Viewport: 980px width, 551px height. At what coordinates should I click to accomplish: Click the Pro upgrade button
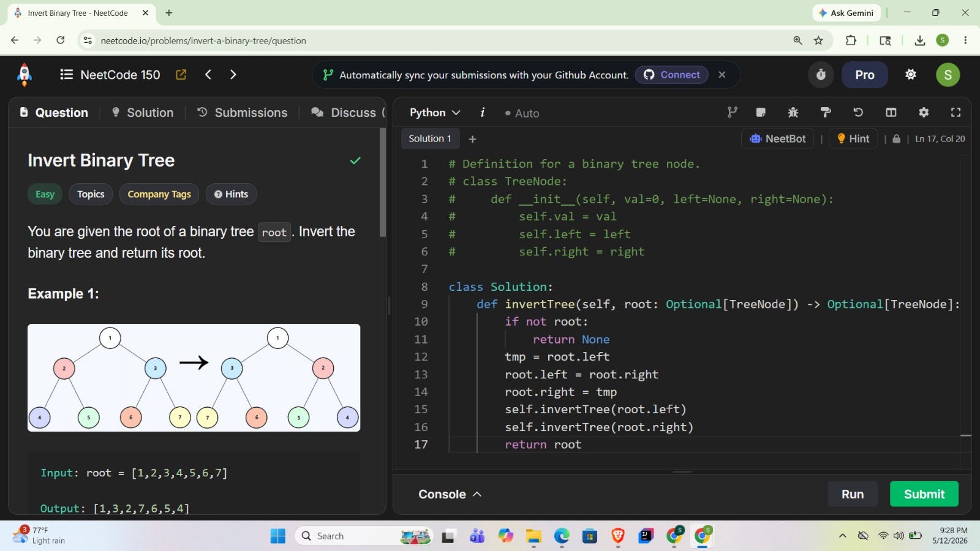(864, 75)
